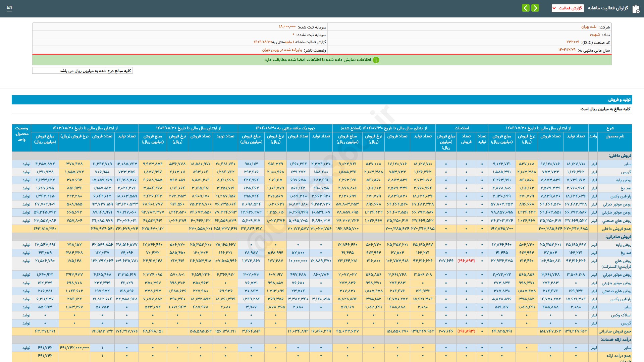Click symbol value شبهرن
Image resolution: width=644 pixels, height=362 pixels.
click(595, 35)
